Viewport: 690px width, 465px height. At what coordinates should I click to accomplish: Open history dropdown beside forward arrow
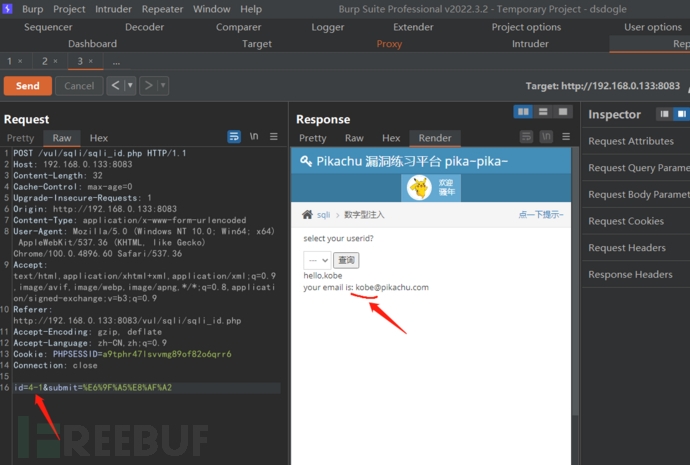(163, 85)
